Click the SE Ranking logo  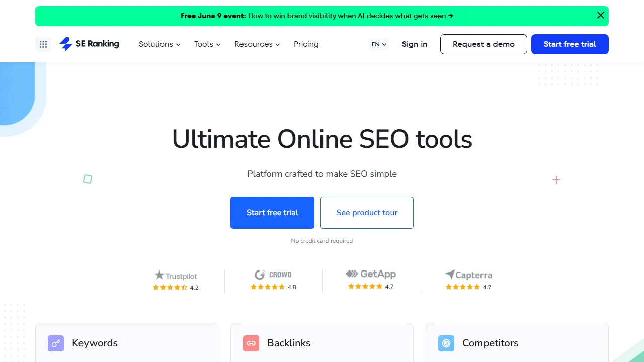tap(89, 44)
